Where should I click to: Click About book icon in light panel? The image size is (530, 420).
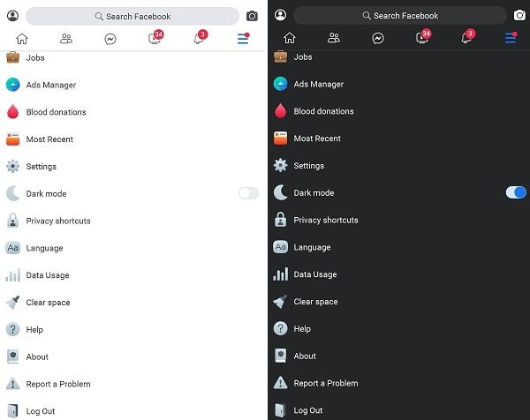13,356
